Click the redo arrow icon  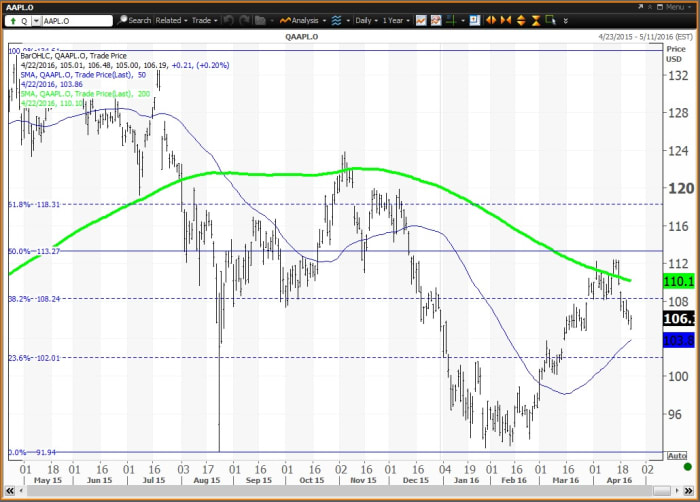coord(244,21)
